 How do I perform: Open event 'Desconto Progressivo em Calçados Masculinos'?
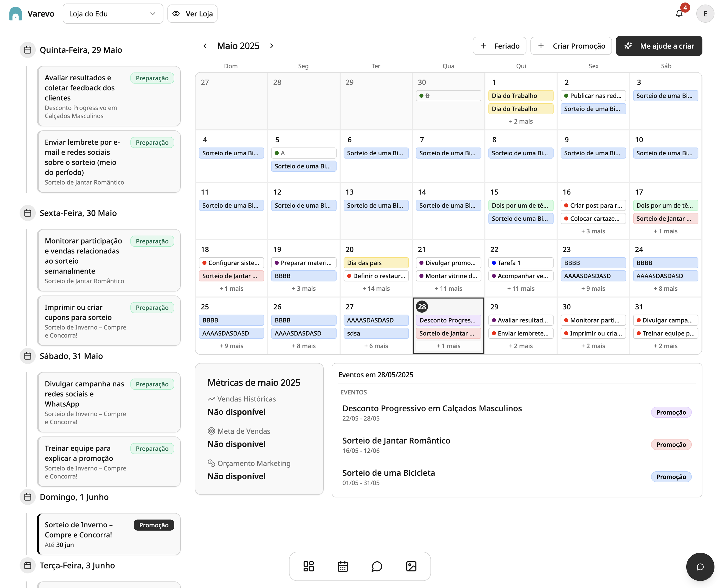[517, 413]
